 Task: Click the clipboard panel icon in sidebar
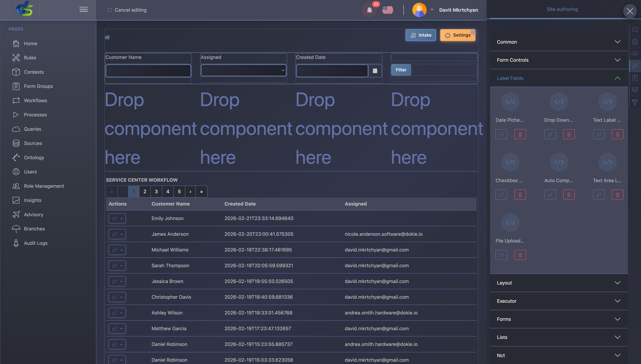point(635,78)
